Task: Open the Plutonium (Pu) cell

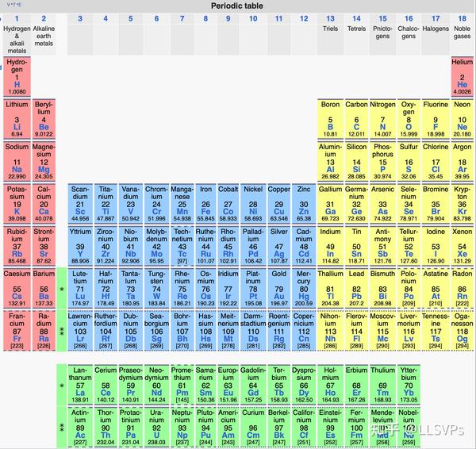Action: [x=205, y=427]
